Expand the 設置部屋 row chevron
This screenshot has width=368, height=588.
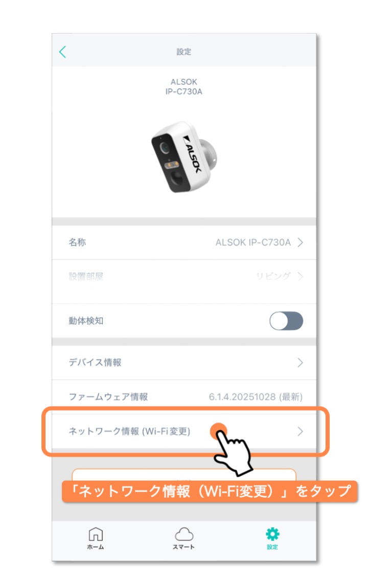pyautogui.click(x=300, y=276)
